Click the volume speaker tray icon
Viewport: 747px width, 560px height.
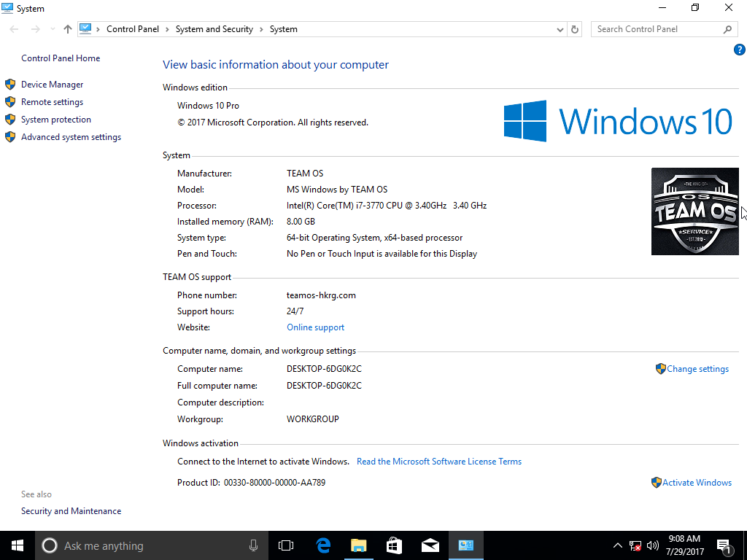click(x=653, y=545)
